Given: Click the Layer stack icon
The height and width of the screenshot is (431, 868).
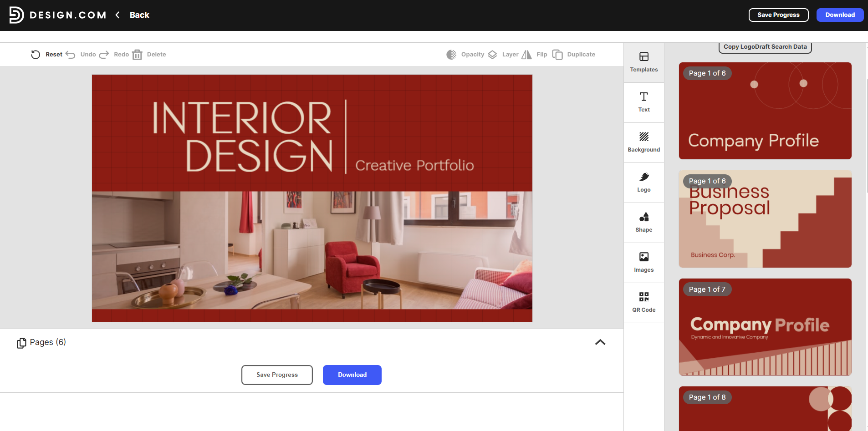Looking at the screenshot, I should click(492, 55).
